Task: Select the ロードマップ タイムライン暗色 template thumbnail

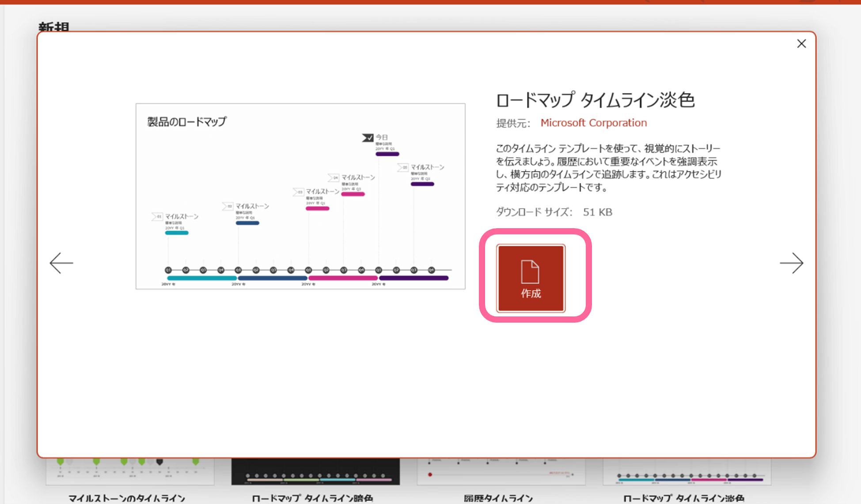Action: click(x=315, y=471)
